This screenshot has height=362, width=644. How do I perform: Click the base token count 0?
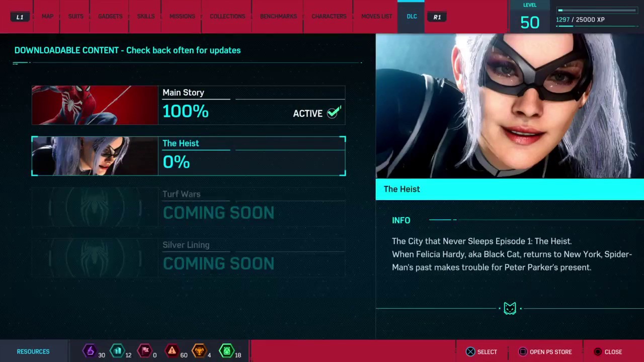point(154,355)
